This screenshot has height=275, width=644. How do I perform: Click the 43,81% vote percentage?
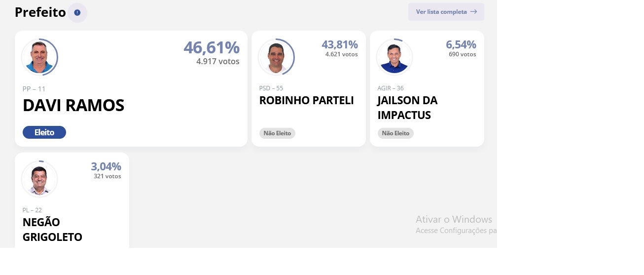(340, 44)
